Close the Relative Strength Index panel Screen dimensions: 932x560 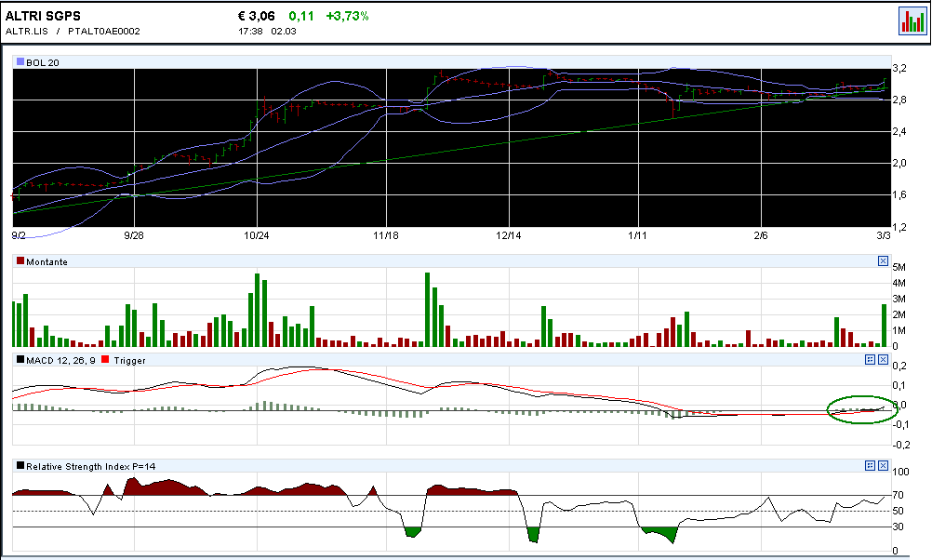coord(883,463)
